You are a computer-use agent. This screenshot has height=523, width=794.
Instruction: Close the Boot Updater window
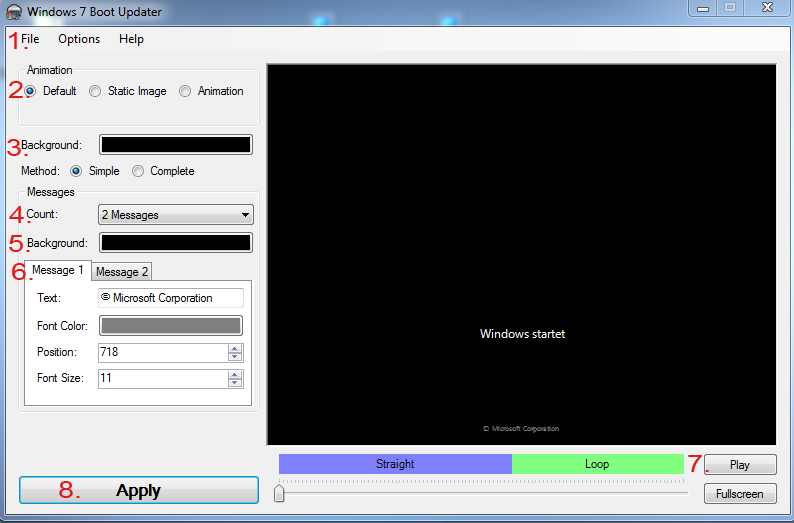[768, 8]
